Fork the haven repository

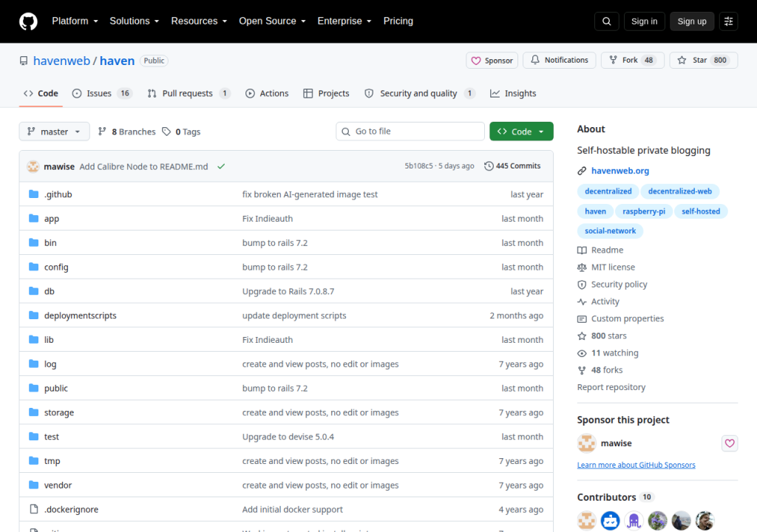(633, 60)
